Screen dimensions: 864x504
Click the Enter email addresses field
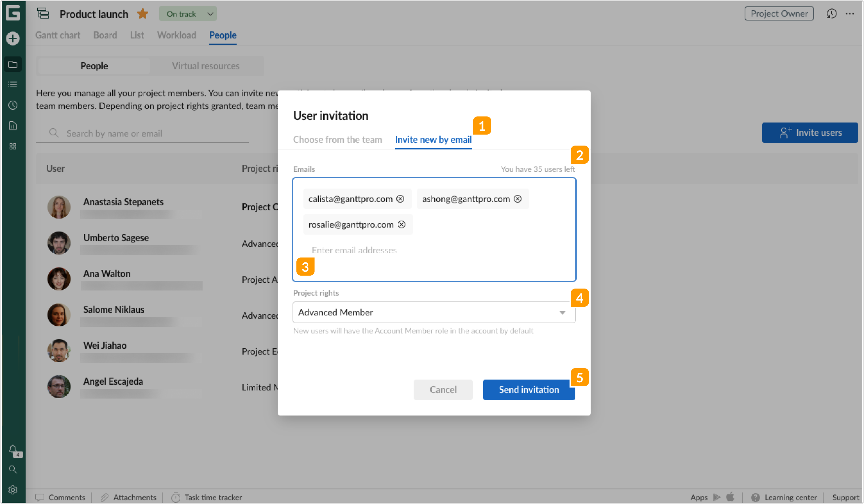click(354, 250)
